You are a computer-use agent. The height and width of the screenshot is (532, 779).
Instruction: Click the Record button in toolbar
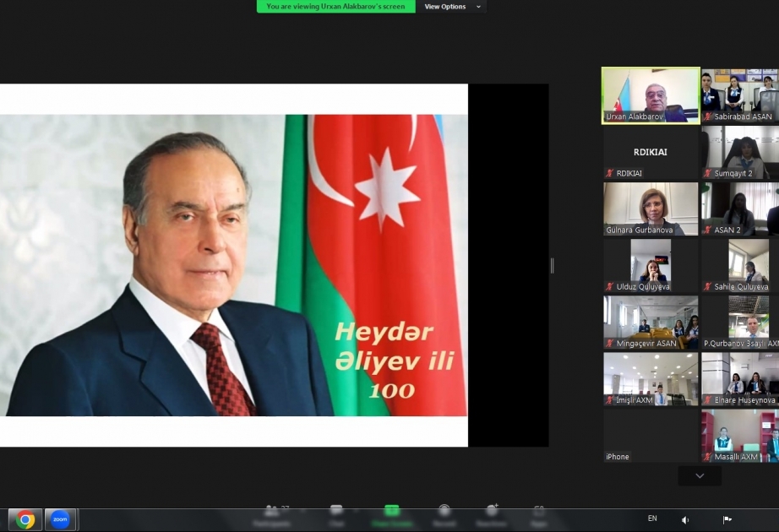444,516
